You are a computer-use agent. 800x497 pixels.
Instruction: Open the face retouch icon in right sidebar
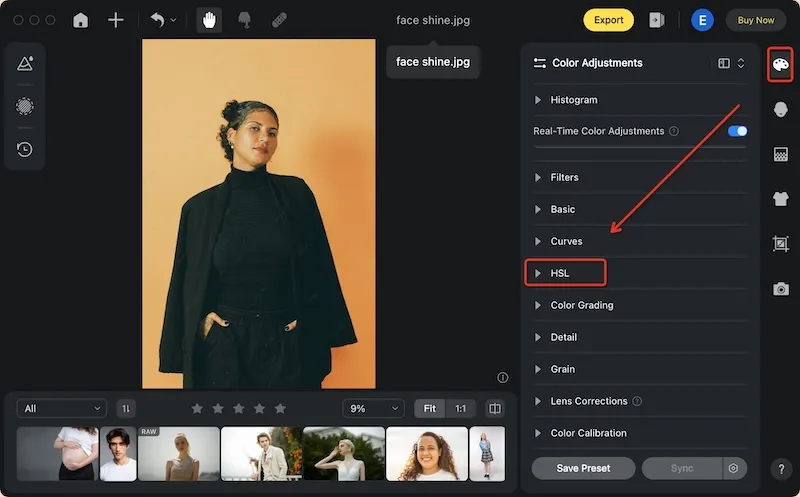[x=781, y=109]
